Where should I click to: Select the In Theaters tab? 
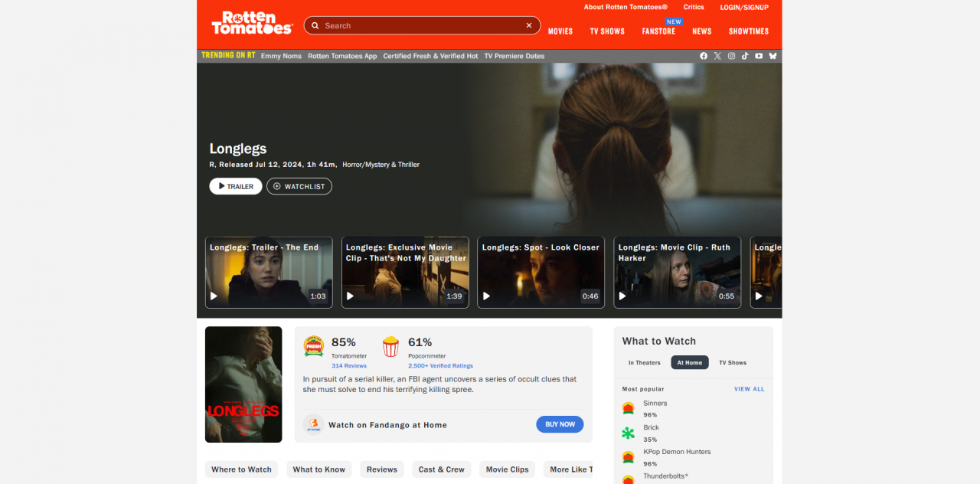click(645, 362)
